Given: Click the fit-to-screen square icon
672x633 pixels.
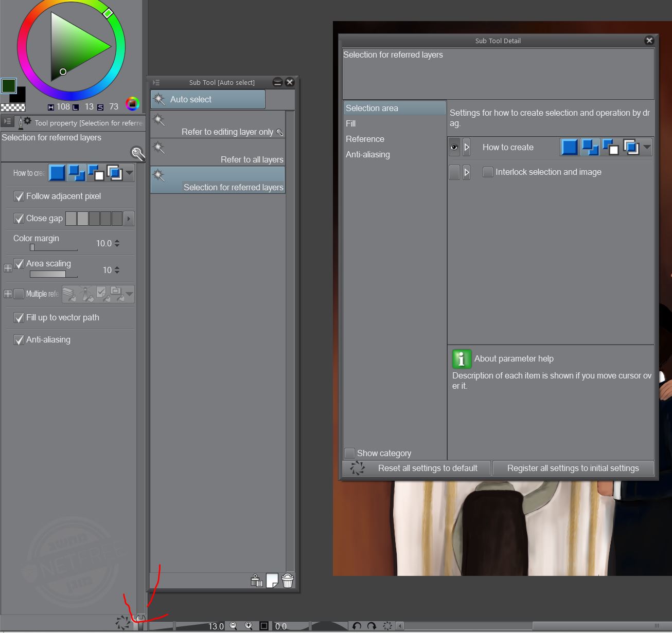Looking at the screenshot, I should pyautogui.click(x=264, y=626).
